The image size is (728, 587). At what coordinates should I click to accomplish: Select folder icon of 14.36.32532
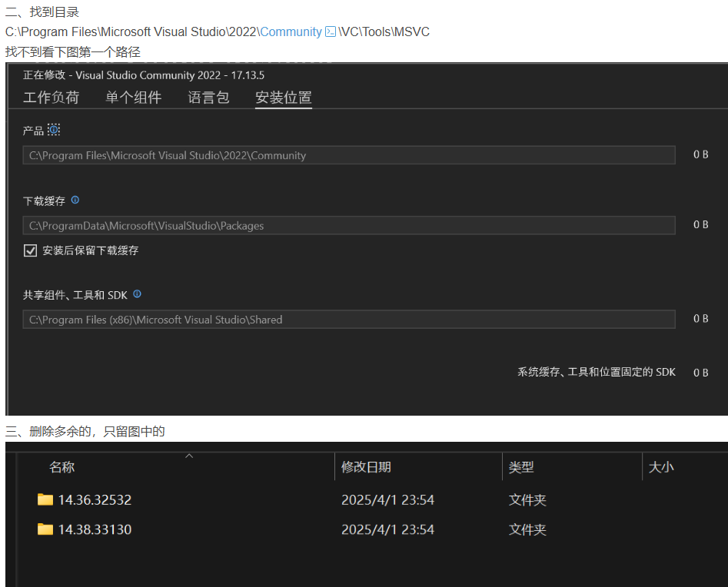(45, 499)
